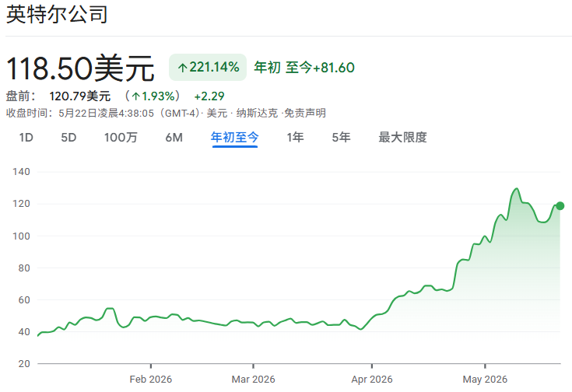Click the 221.14% gain badge
Viewport: 572px width, 392px height.
(x=208, y=68)
